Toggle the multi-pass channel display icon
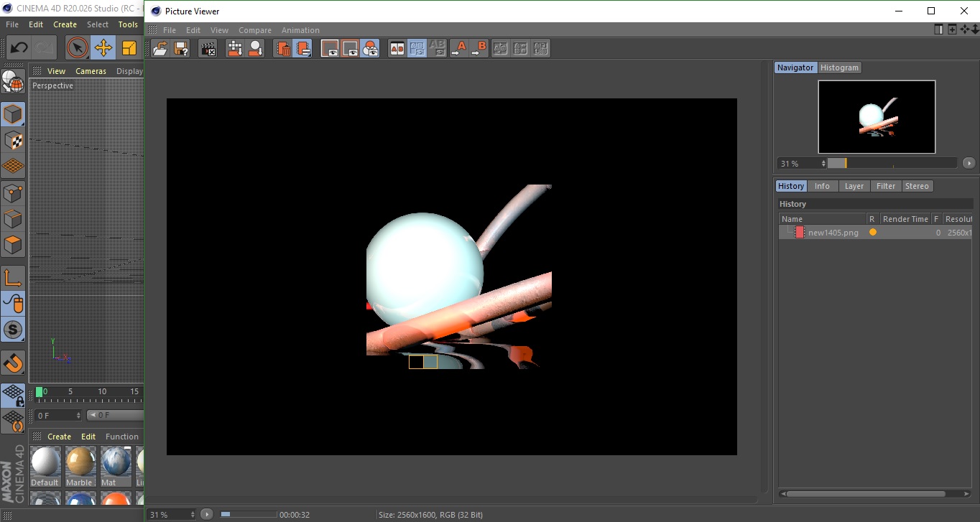Image resolution: width=980 pixels, height=522 pixels. pyautogui.click(x=370, y=49)
